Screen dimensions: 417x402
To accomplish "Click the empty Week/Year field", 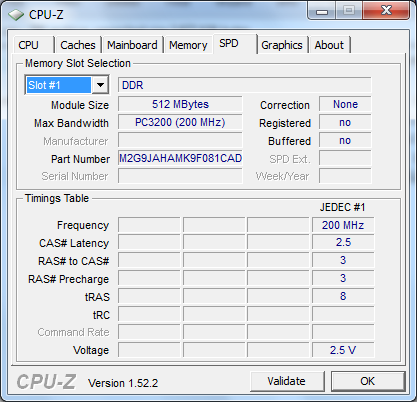I will click(345, 176).
